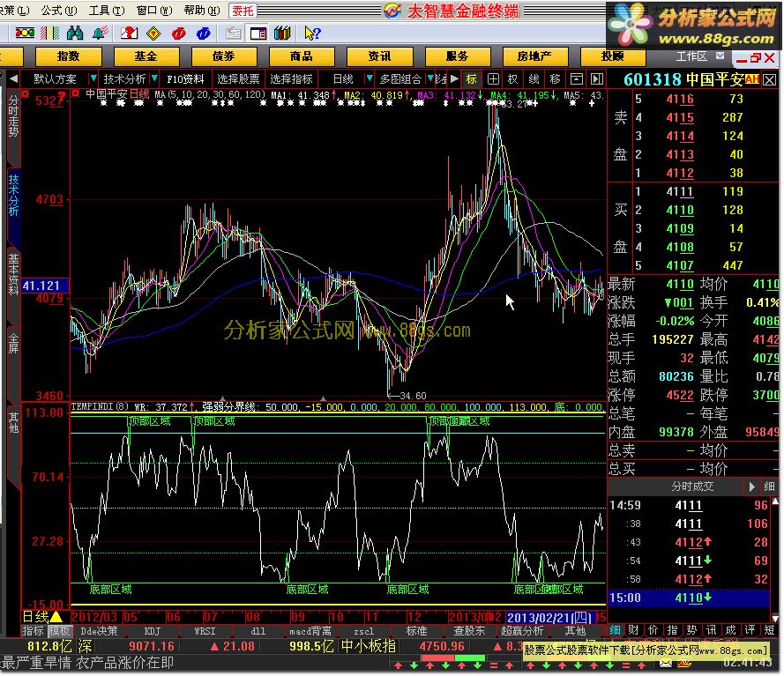Image resolution: width=784 pixels, height=676 pixels.
Task: Click the left arrow on scheme bar
Action: pyautogui.click(x=13, y=79)
